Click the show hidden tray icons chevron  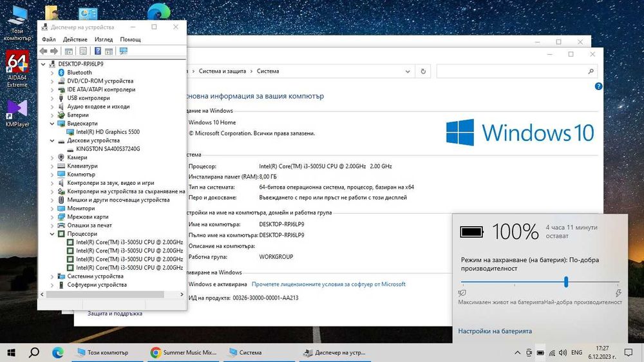(x=518, y=352)
